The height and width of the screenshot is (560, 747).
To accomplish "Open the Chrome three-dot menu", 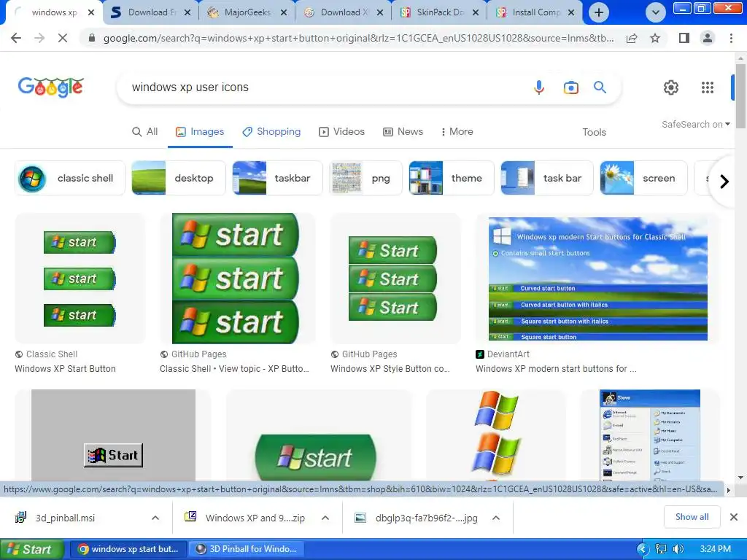I will [731, 38].
